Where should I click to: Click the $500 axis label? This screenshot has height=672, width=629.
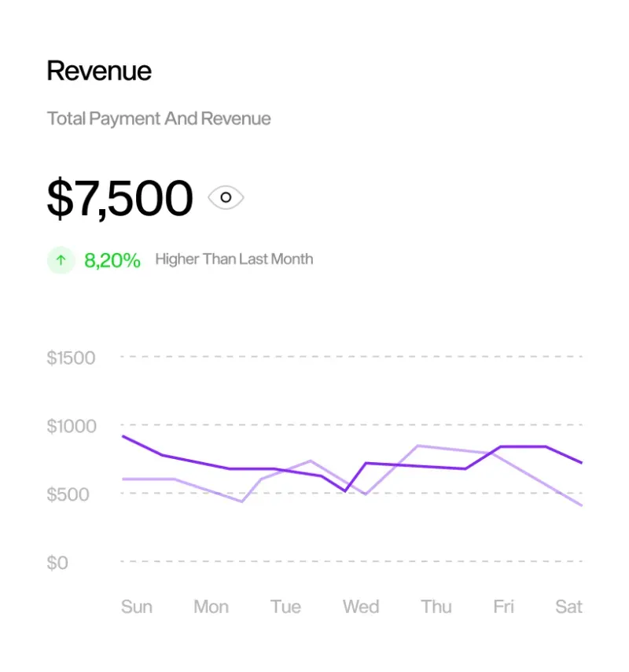click(x=68, y=494)
